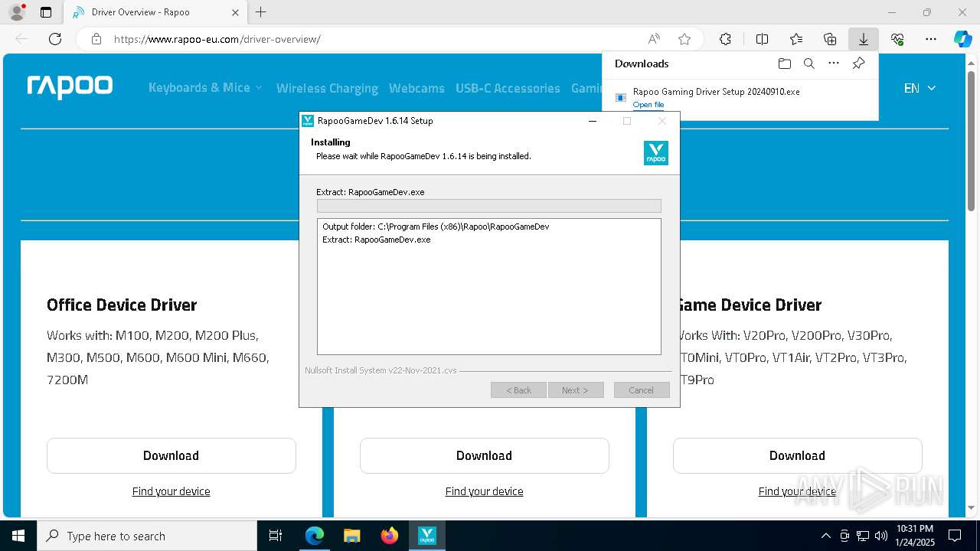Screen dimensions: 980x551
Task: Open the Webcams menu item
Action: coord(416,88)
